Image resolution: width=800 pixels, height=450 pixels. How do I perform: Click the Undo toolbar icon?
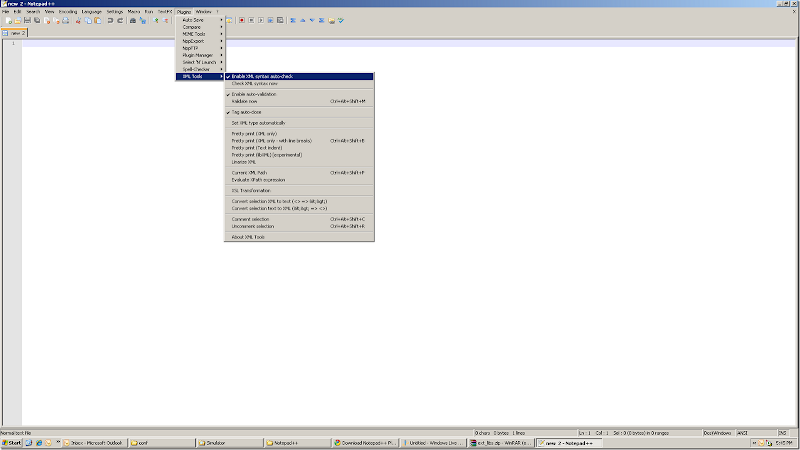pos(109,20)
